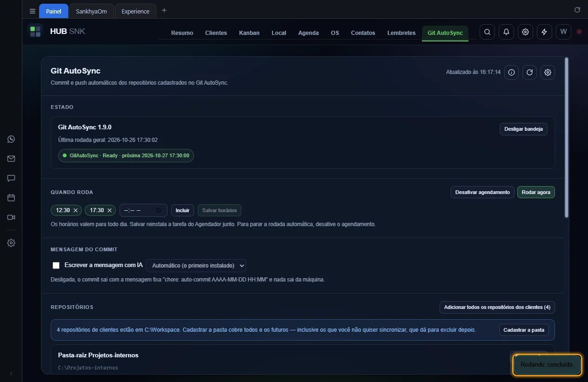The width and height of the screenshot is (588, 382).
Task: Click the Git AutoSync panel vertical scrollbar
Action: [566, 137]
